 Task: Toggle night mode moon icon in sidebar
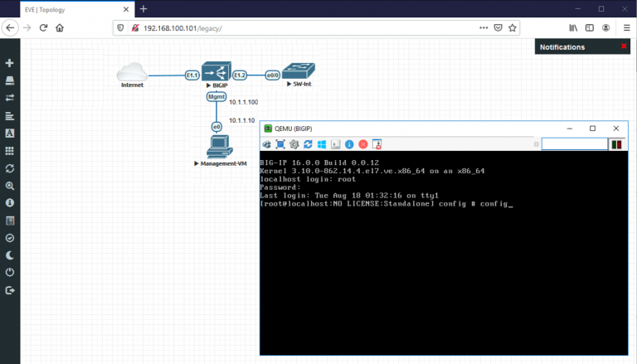tap(10, 255)
